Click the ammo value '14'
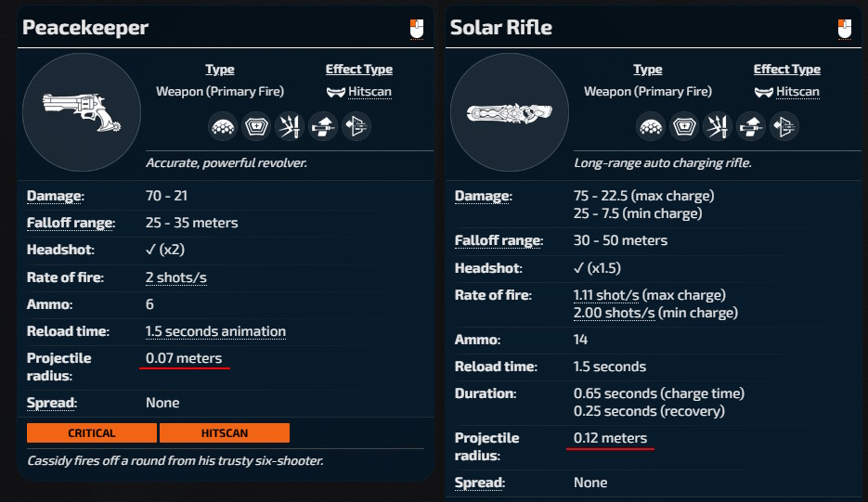The height and width of the screenshot is (502, 868). (x=580, y=340)
